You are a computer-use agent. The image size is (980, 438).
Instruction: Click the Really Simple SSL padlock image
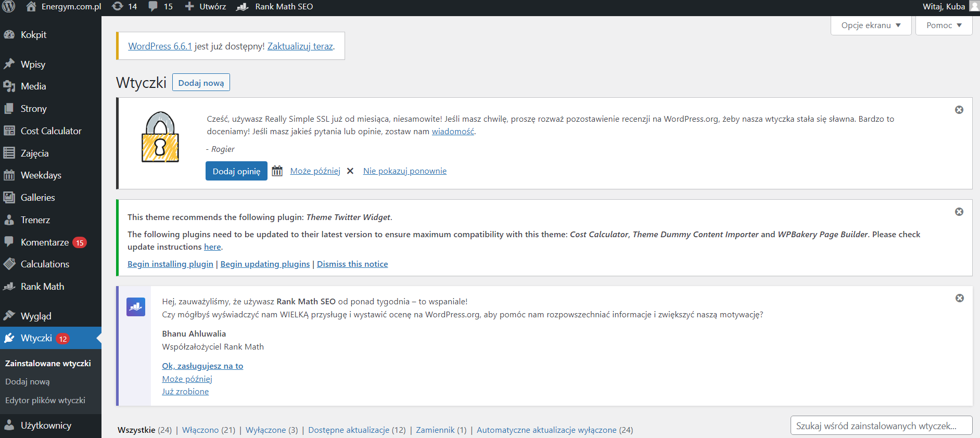pyautogui.click(x=160, y=137)
